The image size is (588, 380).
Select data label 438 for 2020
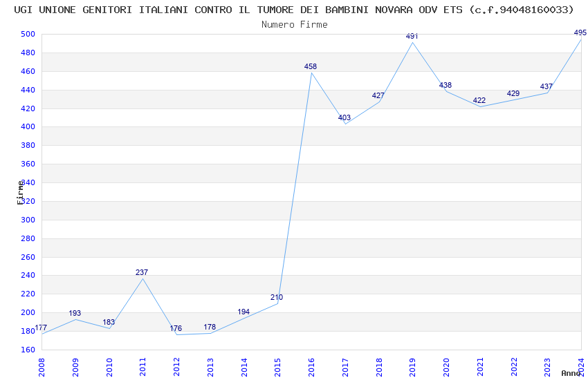(445, 85)
